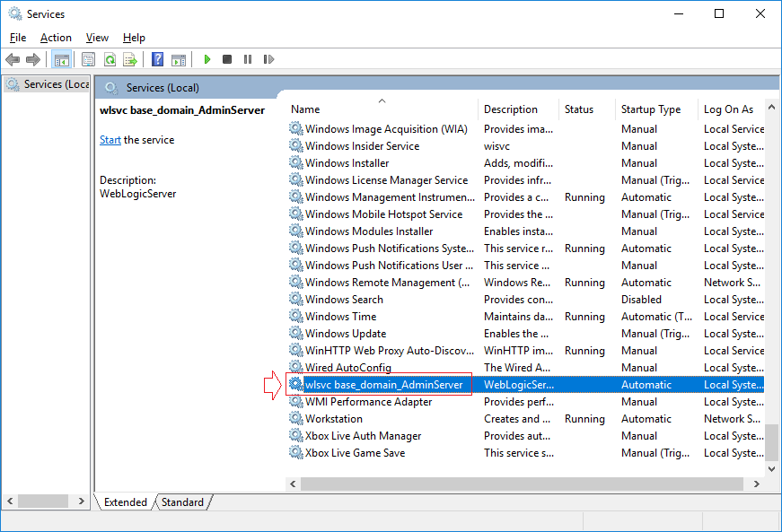Open Properties from the toolbar

coord(88,60)
